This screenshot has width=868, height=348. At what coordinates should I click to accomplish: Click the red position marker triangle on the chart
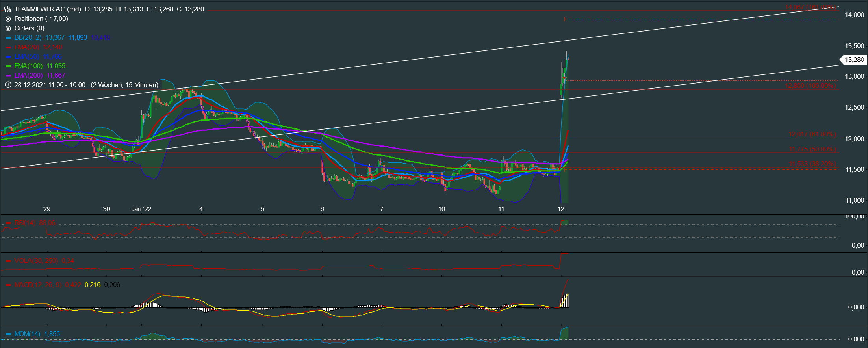coord(564,78)
